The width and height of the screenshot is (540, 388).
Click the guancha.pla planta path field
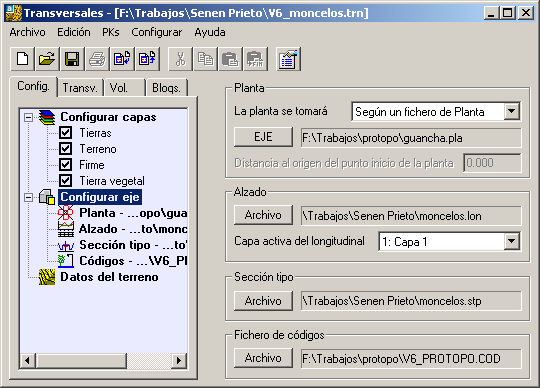coord(411,138)
